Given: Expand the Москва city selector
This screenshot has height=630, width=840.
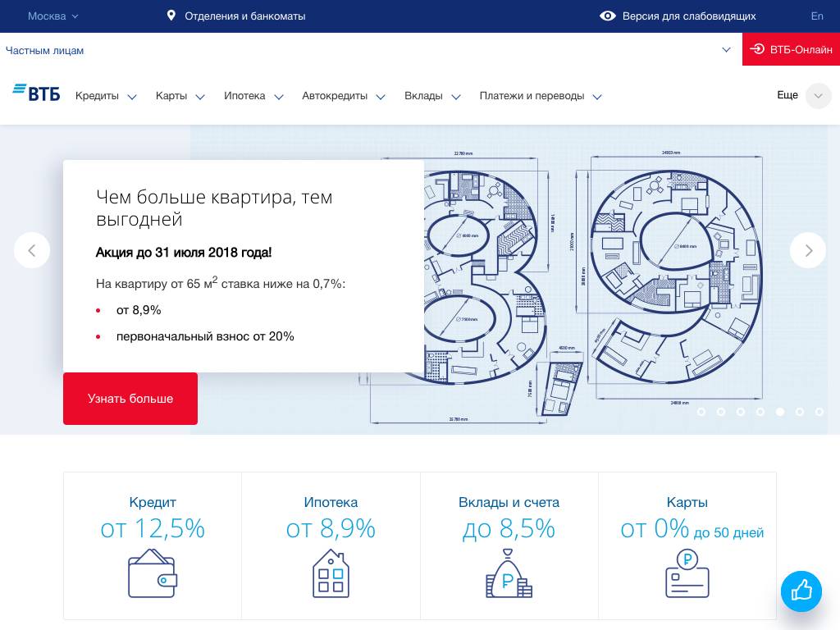Looking at the screenshot, I should 53,16.
